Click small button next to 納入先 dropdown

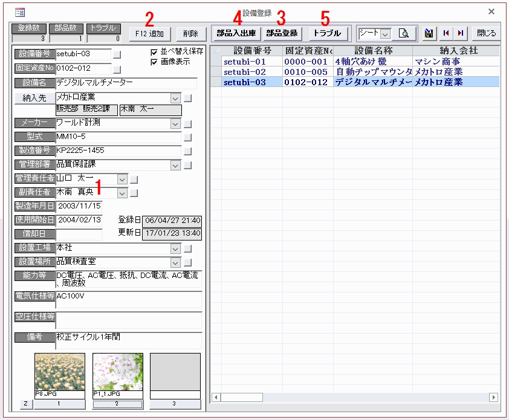[188, 98]
